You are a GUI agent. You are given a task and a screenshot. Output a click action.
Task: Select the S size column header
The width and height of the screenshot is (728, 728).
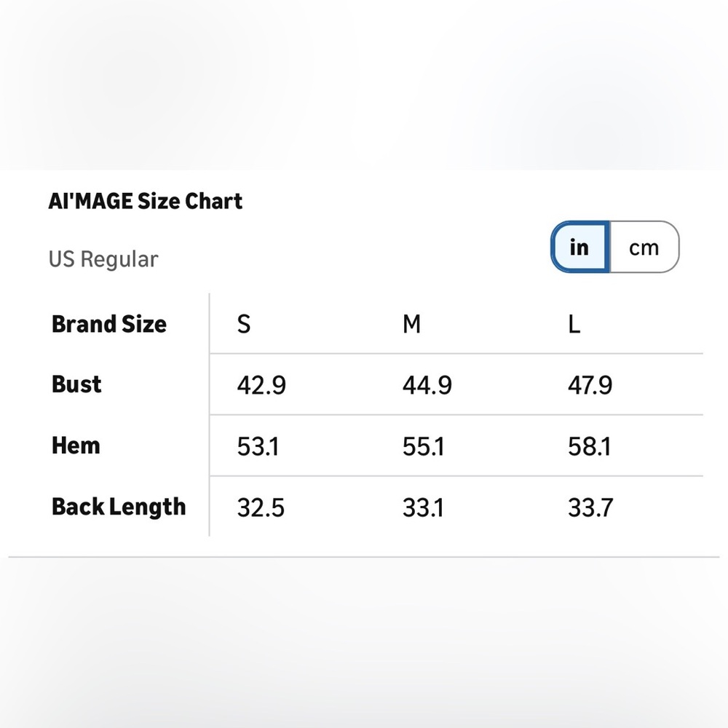[x=244, y=324]
